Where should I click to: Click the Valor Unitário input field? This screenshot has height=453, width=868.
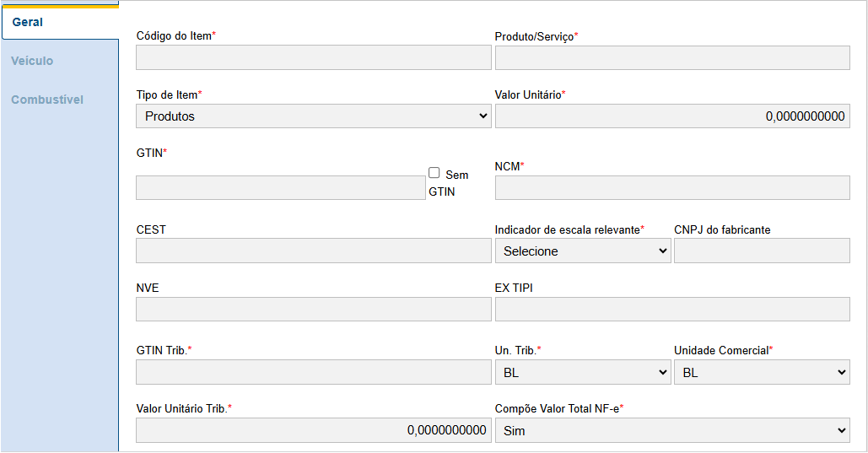(671, 116)
